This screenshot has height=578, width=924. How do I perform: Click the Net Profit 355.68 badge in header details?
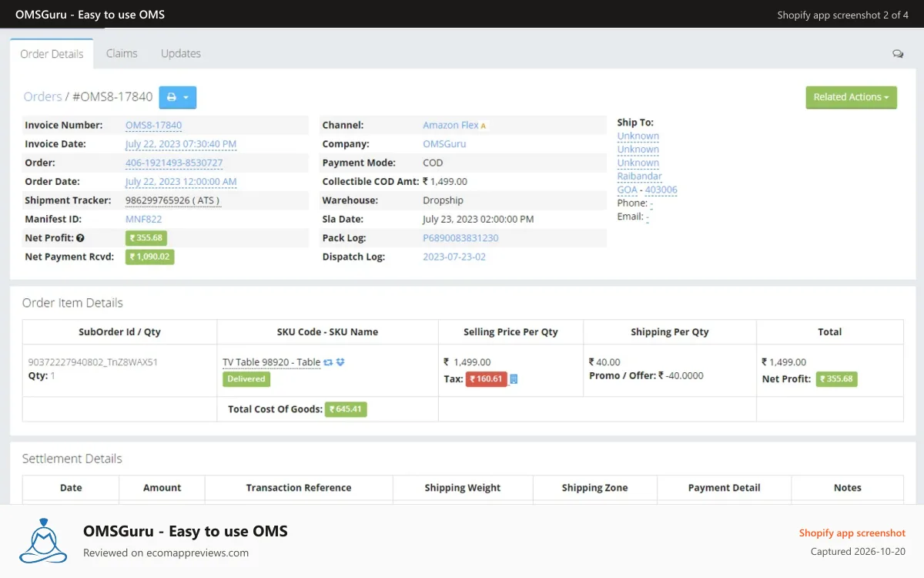point(146,238)
